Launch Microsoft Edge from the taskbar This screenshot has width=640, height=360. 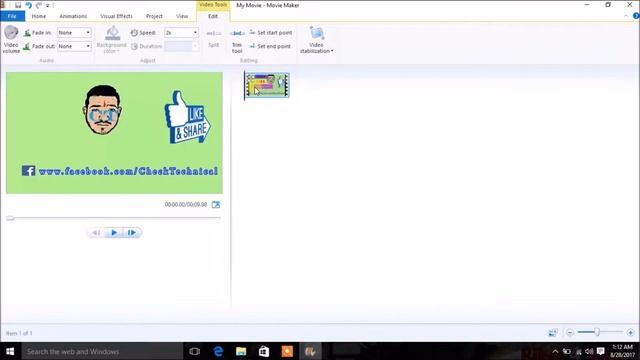[218, 351]
